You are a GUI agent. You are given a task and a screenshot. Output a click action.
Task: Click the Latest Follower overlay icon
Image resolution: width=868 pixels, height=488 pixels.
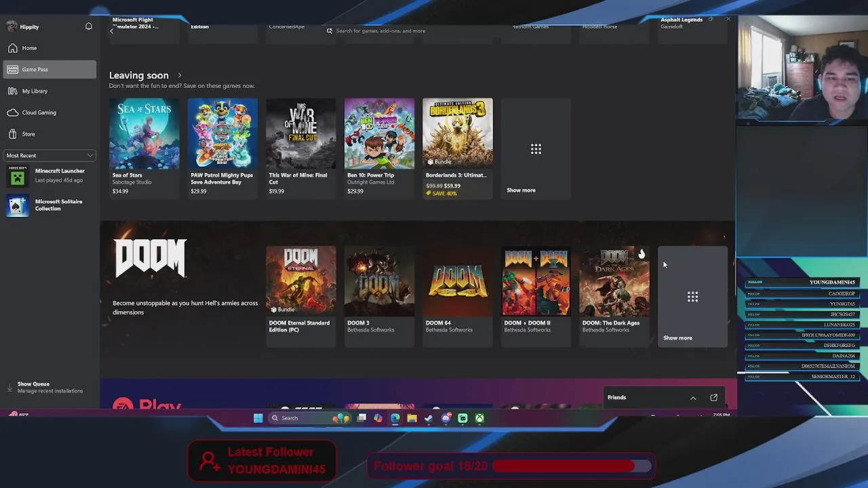210,461
